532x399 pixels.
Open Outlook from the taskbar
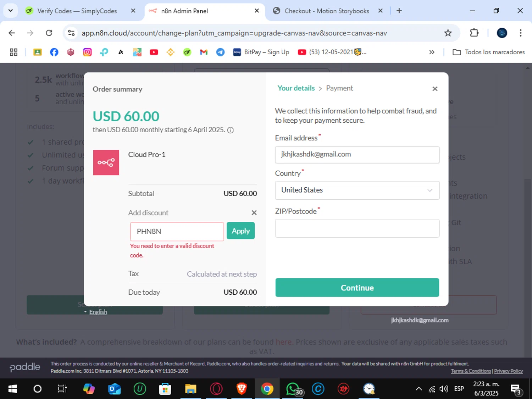114,389
